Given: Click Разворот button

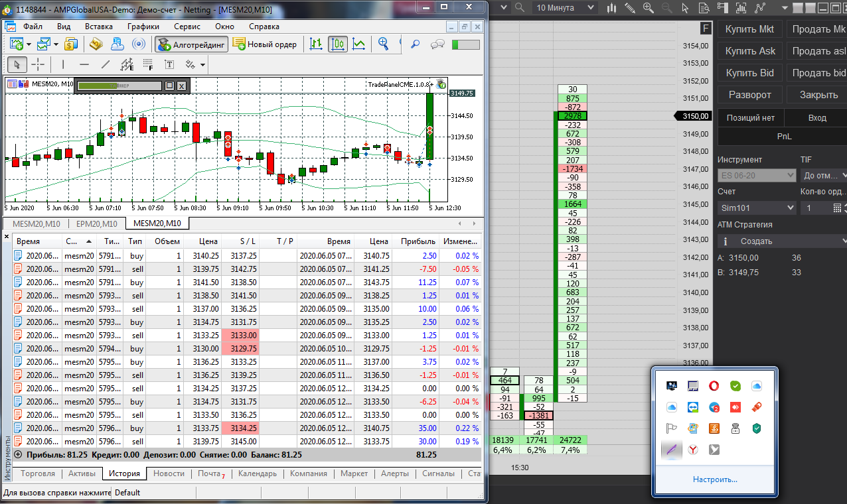Looking at the screenshot, I should [x=749, y=95].
